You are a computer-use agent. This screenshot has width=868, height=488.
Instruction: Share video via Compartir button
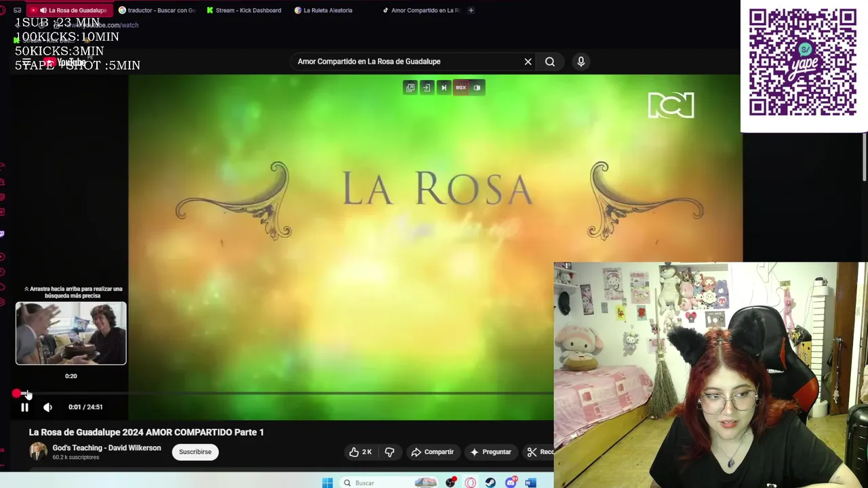[432, 452]
